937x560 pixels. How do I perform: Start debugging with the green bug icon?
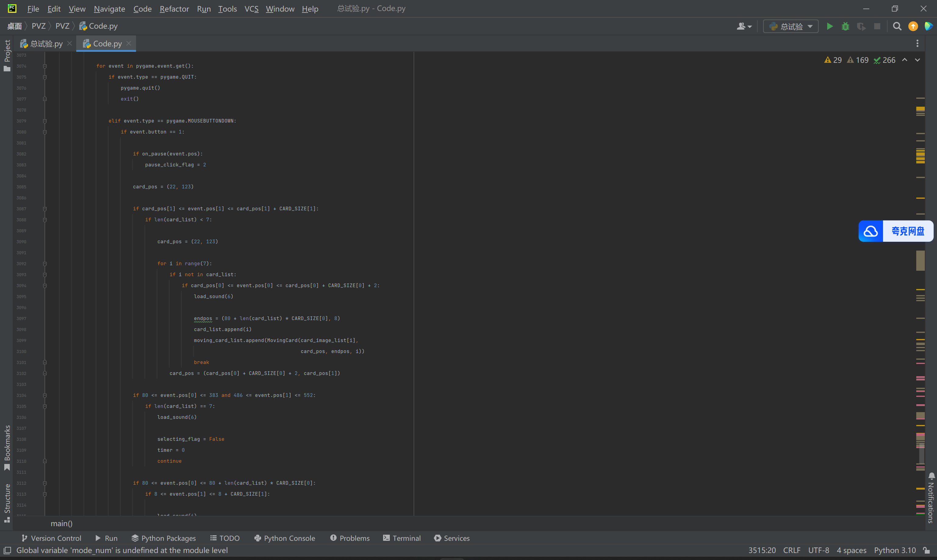(x=845, y=27)
